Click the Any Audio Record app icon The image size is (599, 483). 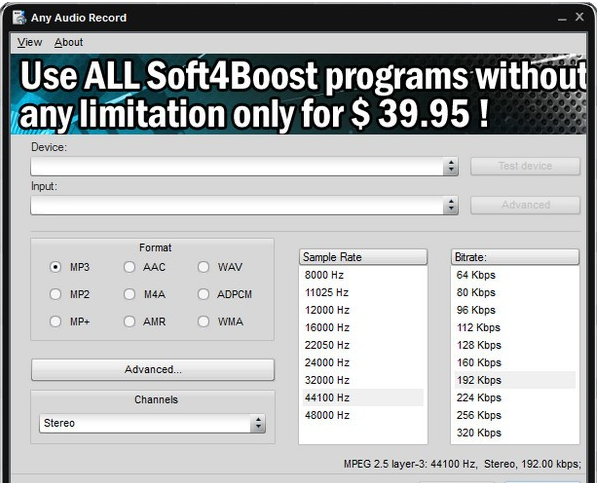tap(19, 17)
